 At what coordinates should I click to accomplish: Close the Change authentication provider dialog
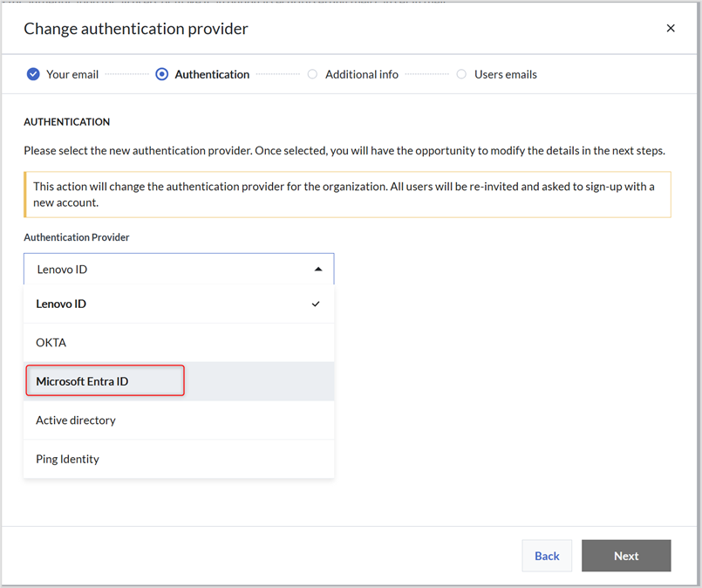click(671, 29)
